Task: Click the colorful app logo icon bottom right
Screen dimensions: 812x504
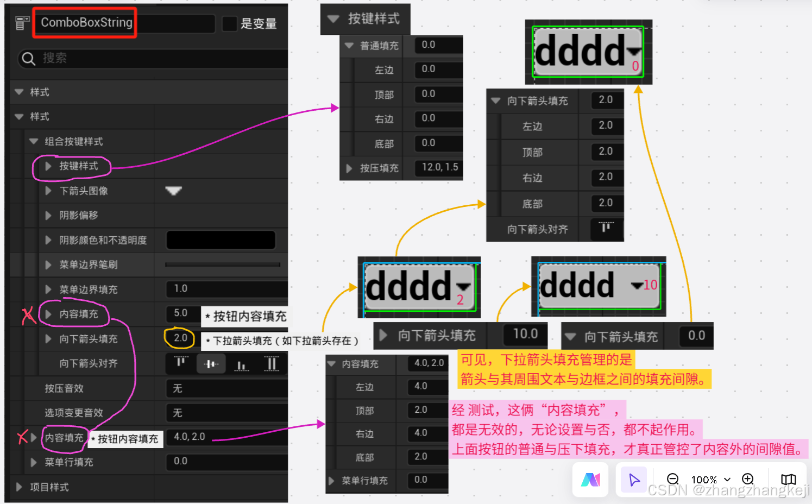Action: pyautogui.click(x=590, y=480)
